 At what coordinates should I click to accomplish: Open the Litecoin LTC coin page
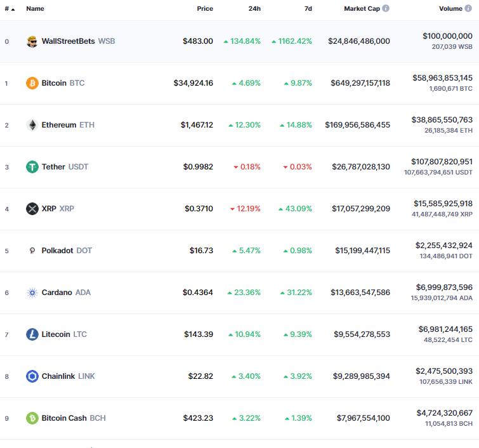point(64,334)
